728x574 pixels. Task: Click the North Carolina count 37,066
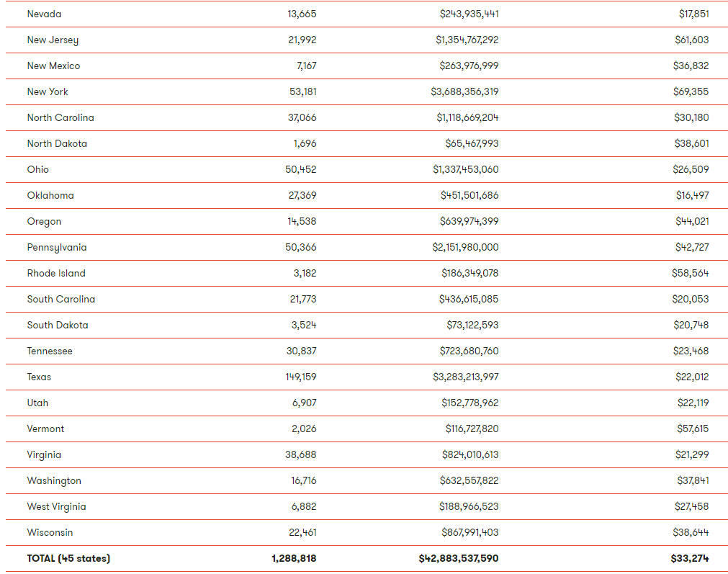[302, 118]
